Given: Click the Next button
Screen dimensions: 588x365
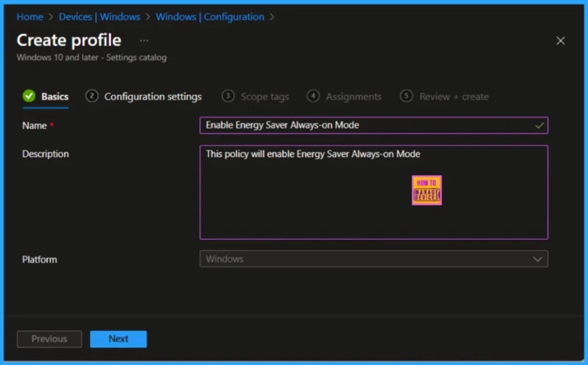Looking at the screenshot, I should coord(118,339).
